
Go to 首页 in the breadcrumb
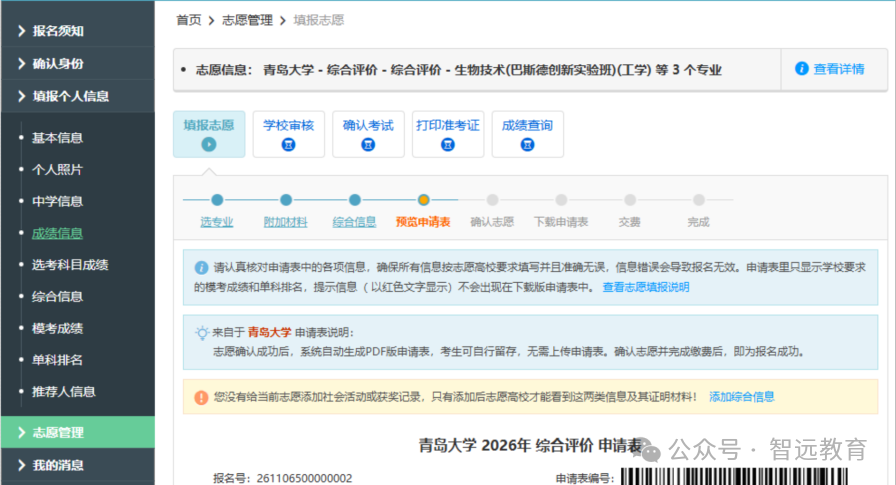[189, 21]
